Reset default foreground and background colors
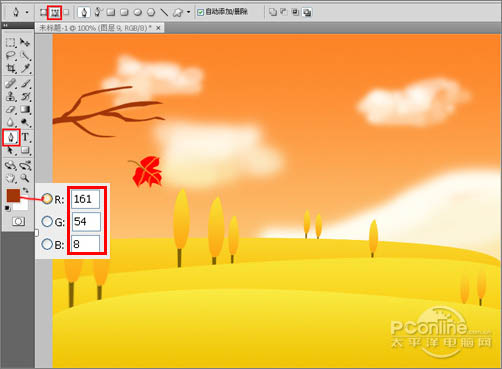This screenshot has width=502, height=369. (x=7, y=208)
